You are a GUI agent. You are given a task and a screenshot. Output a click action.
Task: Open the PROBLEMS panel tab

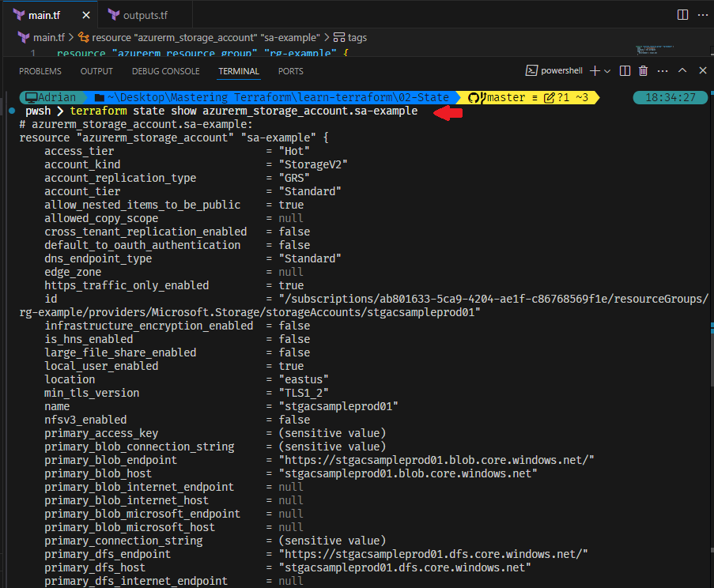(x=40, y=71)
